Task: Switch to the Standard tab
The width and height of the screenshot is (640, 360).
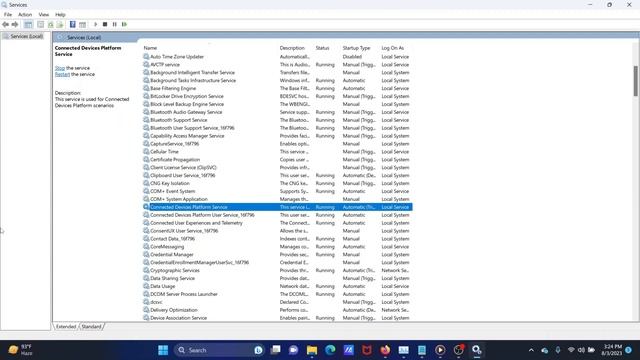Action: (x=91, y=327)
